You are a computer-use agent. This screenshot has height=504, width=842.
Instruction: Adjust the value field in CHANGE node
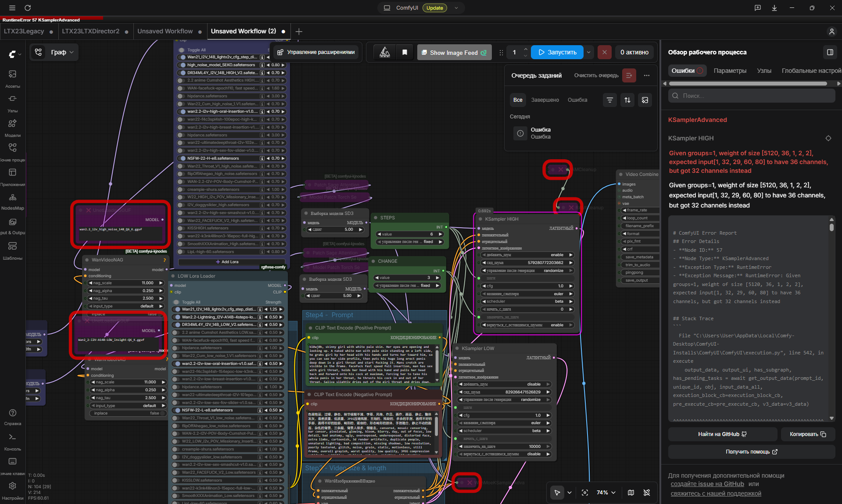(407, 278)
